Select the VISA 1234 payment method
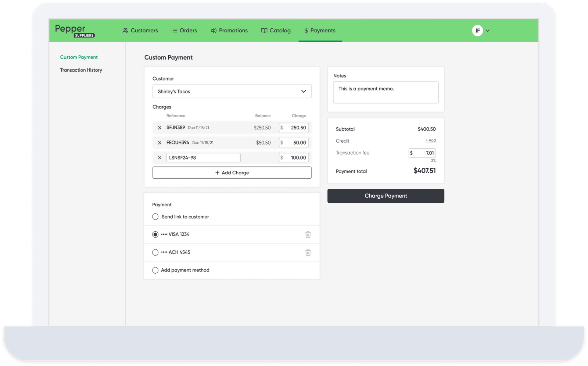The width and height of the screenshot is (588, 366). click(x=155, y=234)
